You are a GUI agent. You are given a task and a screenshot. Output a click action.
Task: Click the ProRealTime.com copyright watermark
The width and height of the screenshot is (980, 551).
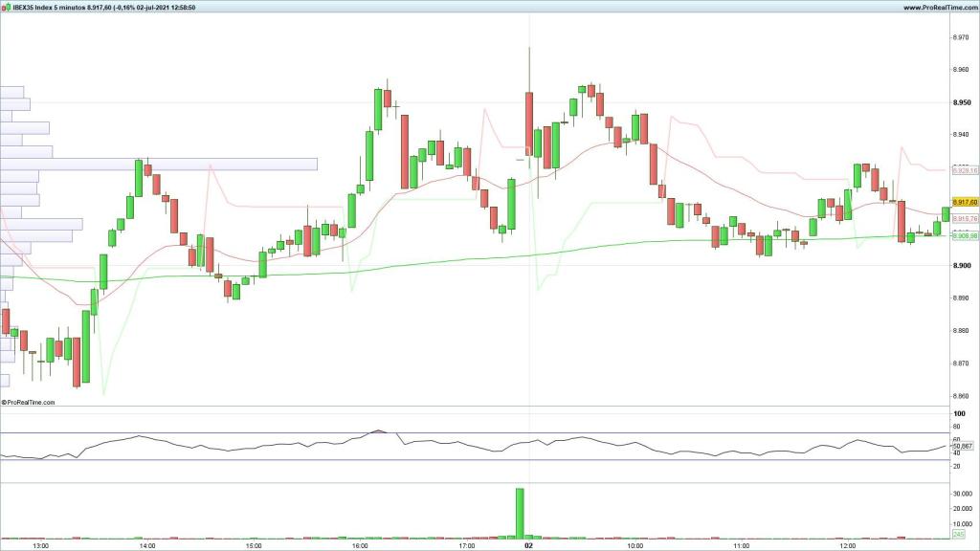[29, 403]
